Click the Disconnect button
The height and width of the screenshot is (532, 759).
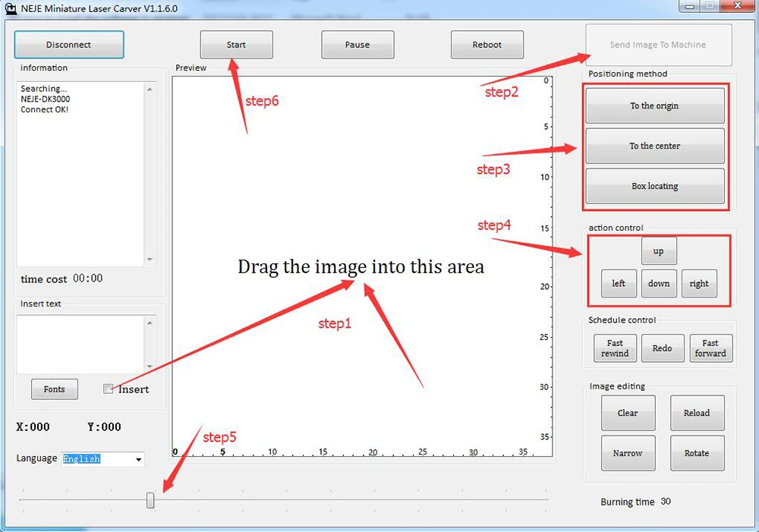(69, 45)
